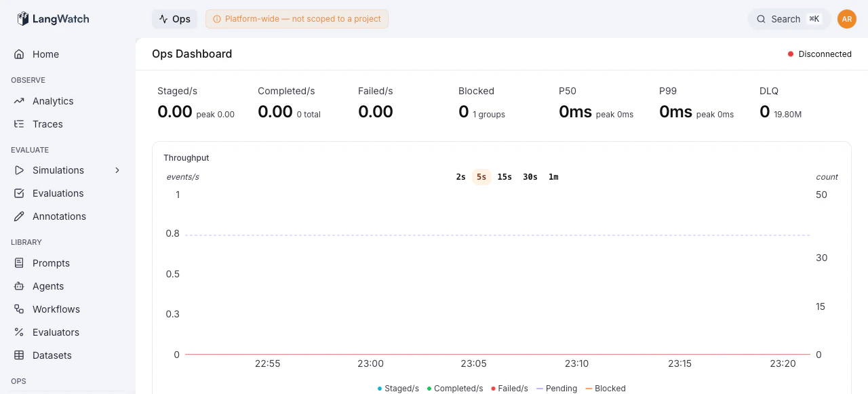Open Workflows library
868x394 pixels.
68,309
